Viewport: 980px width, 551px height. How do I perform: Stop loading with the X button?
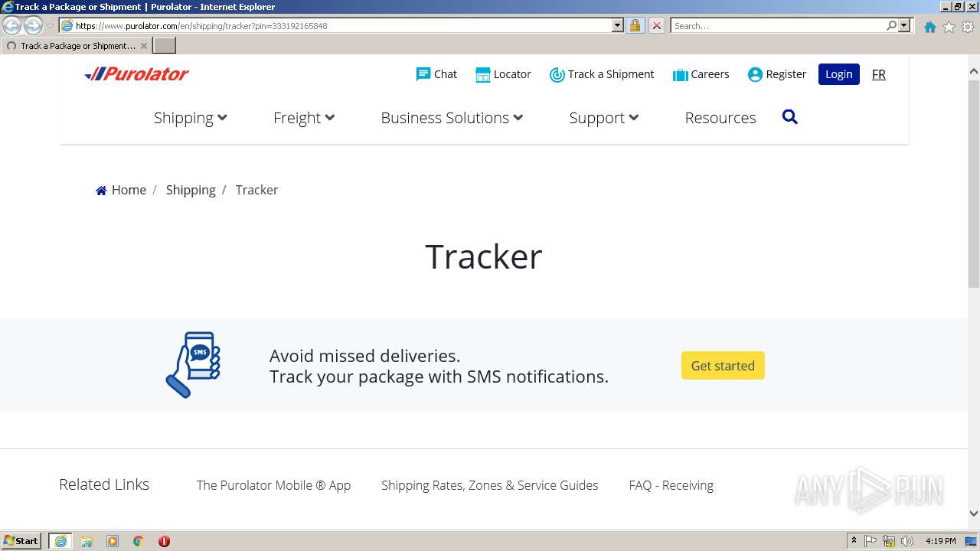656,25
